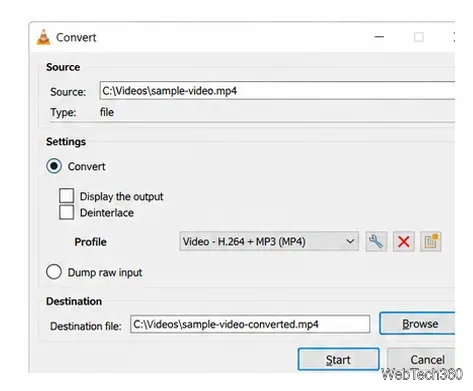
Task: Create a new profile icon
Action: 431,242
